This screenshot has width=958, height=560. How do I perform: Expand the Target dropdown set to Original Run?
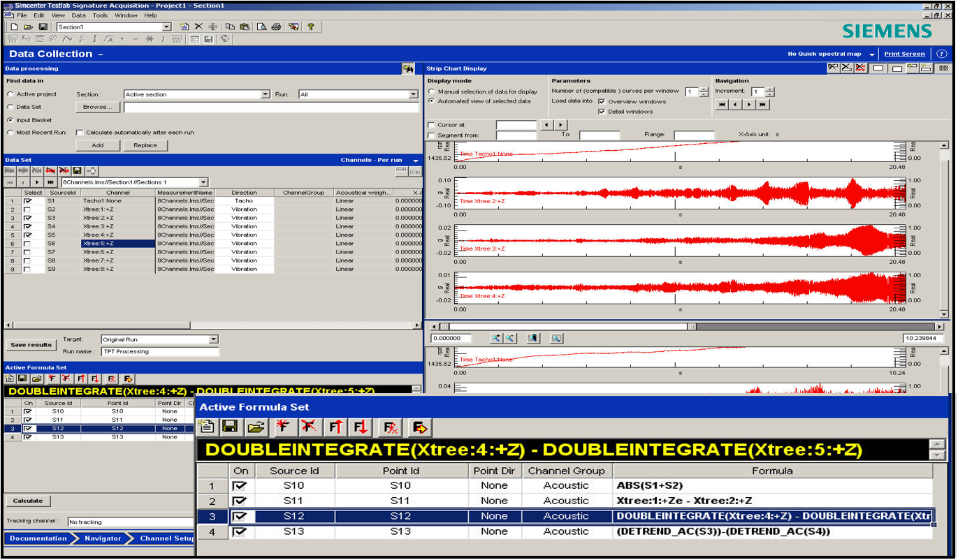click(214, 340)
